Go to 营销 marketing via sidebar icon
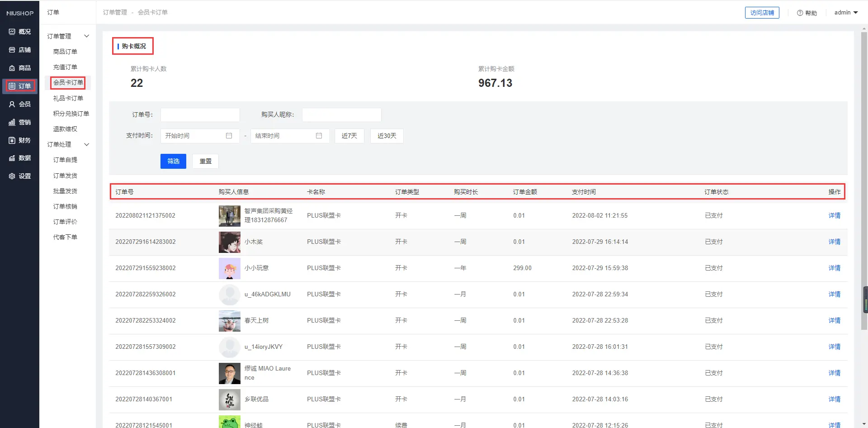Image resolution: width=868 pixels, height=428 pixels. [12, 122]
